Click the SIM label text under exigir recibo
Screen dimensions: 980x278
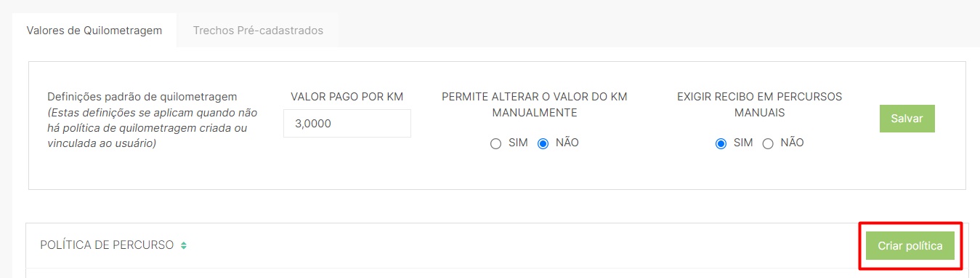tap(743, 143)
